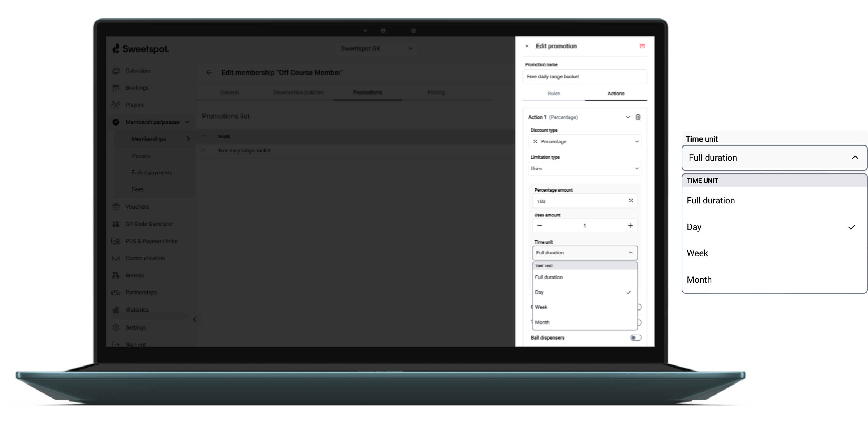Open the Discount type dropdown showing Percentage
This screenshot has height=426, width=868.
tap(585, 142)
